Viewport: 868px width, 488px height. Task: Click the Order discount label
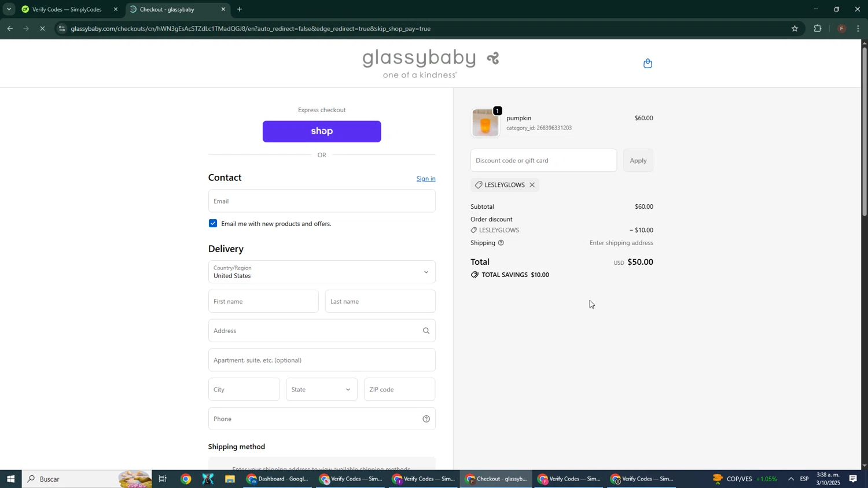click(x=492, y=219)
